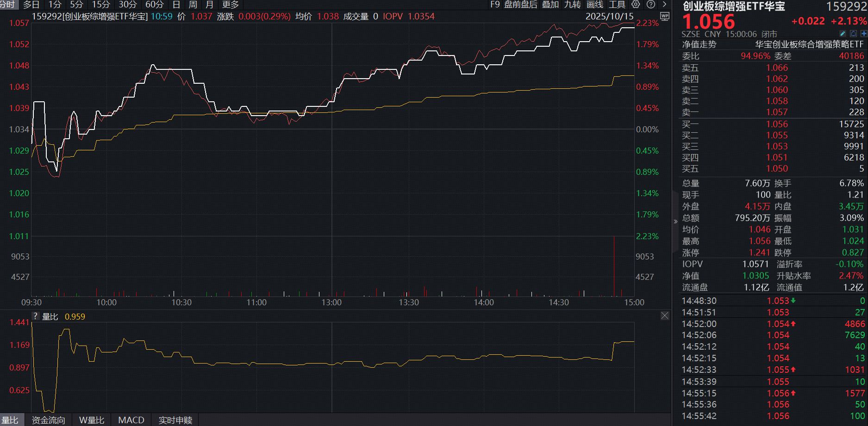Click the WP monitor icon near chart date
The height and width of the screenshot is (426, 868).
tap(665, 17)
